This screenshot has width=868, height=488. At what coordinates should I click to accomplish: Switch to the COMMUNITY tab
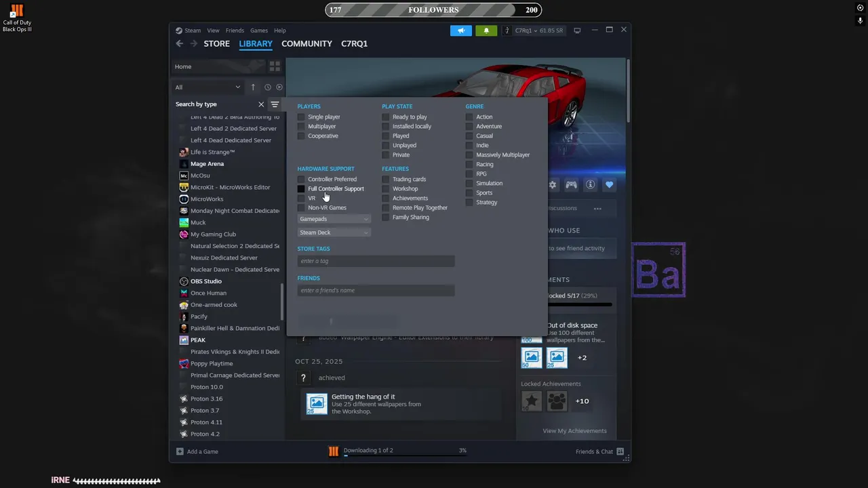coord(307,43)
